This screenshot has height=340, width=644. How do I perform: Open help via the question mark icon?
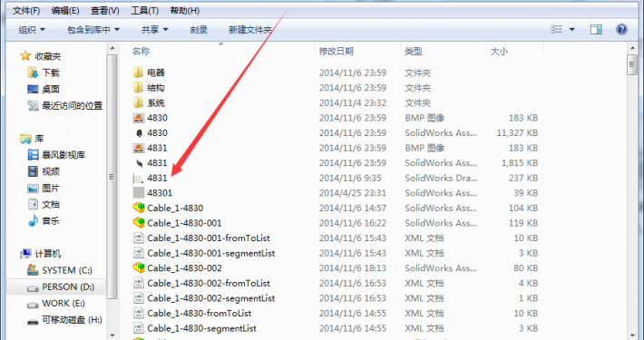(x=622, y=30)
